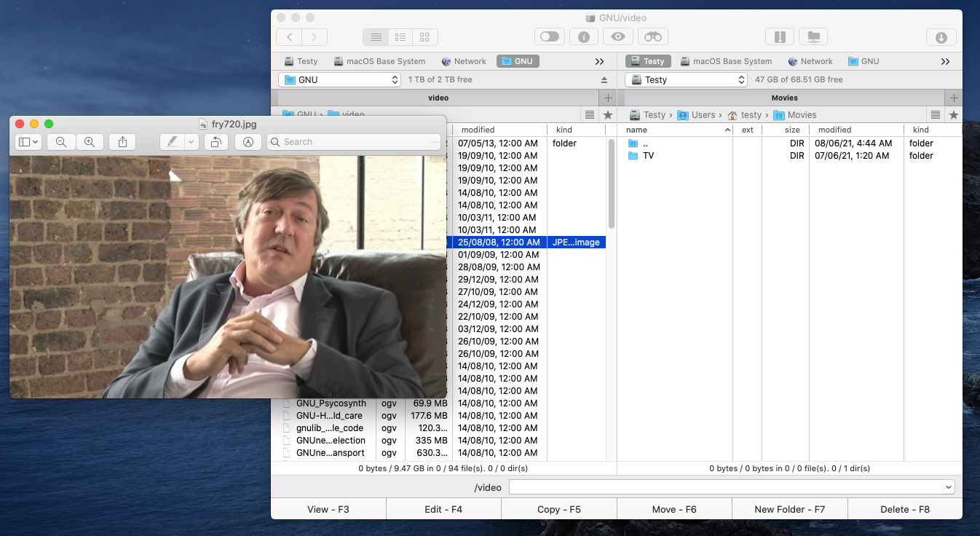Go back in Commander One navigation

[289, 37]
